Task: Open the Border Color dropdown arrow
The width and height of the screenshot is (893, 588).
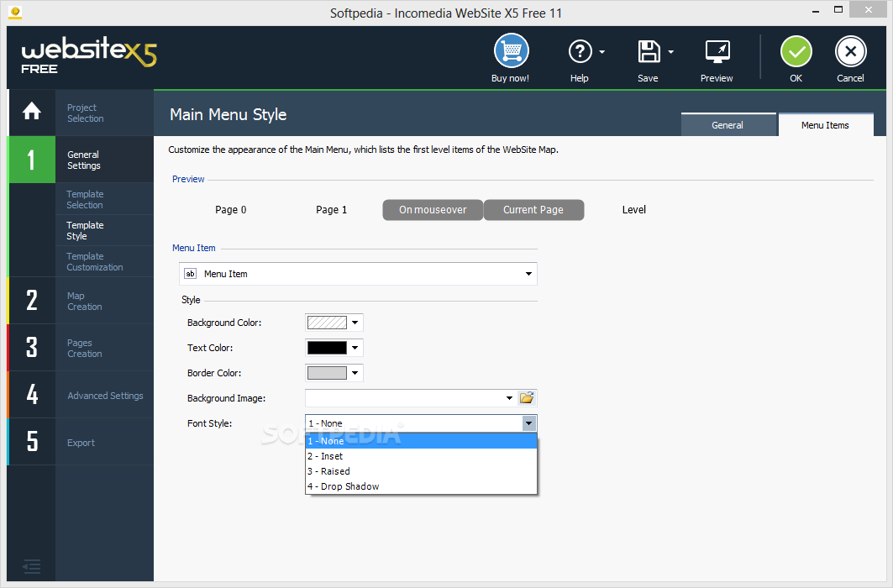Action: click(x=355, y=373)
